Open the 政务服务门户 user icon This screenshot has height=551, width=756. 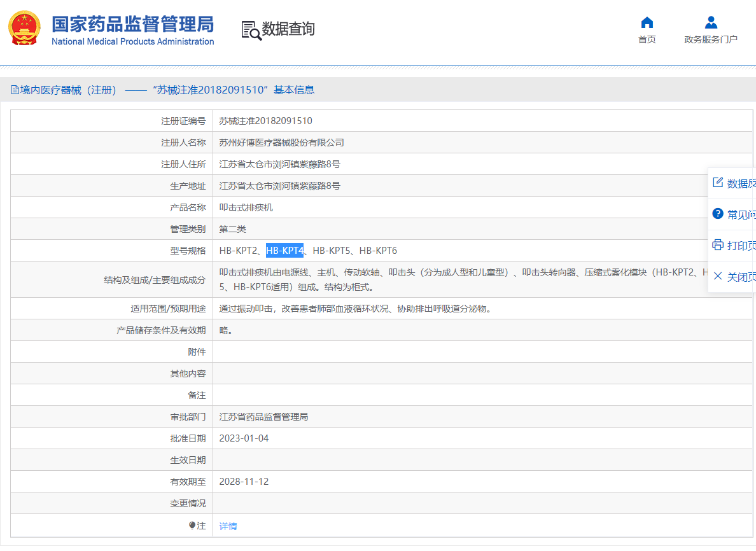(711, 23)
